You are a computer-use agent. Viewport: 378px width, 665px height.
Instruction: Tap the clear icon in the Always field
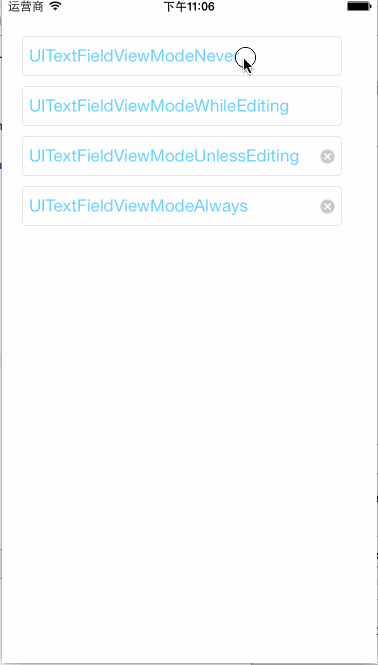[x=327, y=207]
